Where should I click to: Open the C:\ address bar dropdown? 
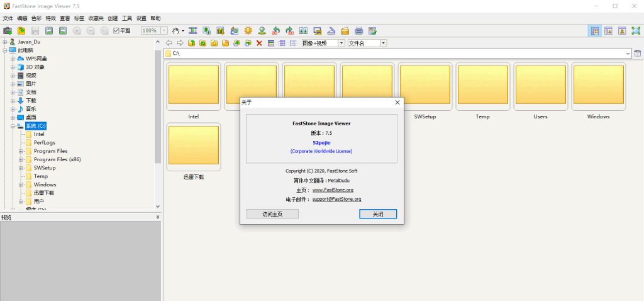click(628, 53)
